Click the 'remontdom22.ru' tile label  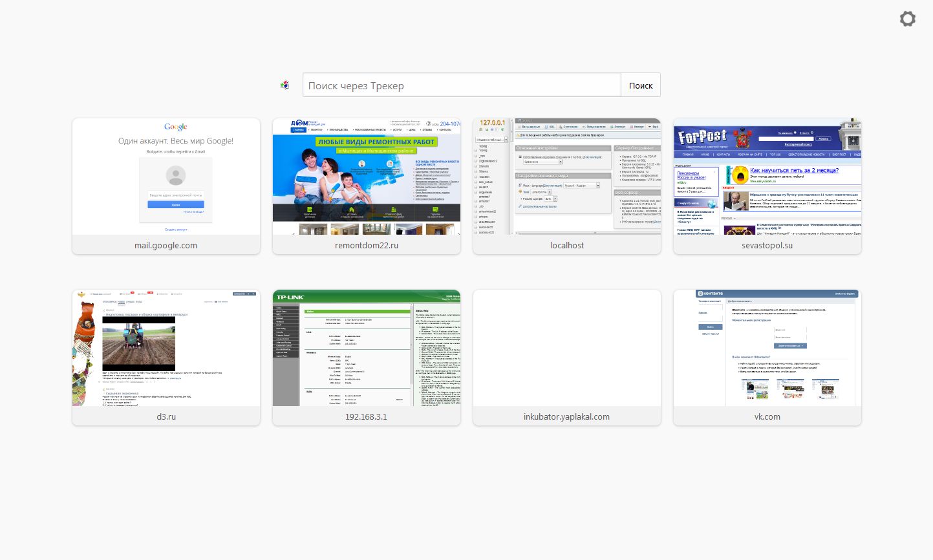367,245
